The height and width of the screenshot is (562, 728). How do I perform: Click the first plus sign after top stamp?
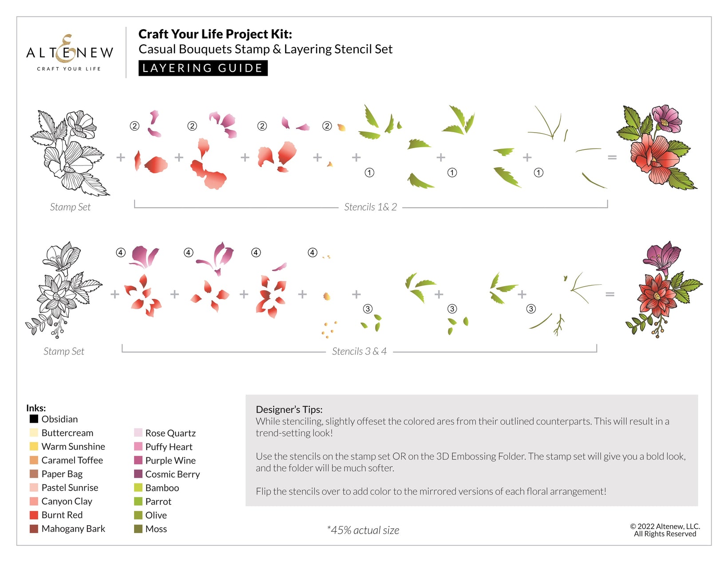tap(121, 157)
